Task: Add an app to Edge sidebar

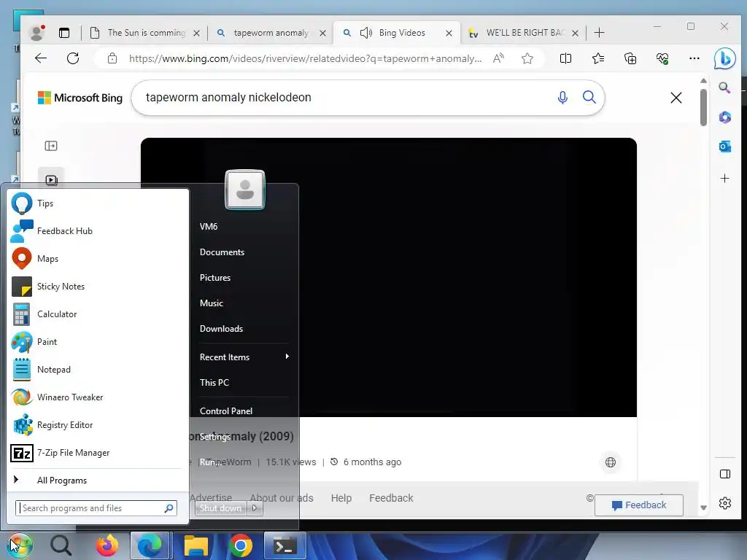Action: (724, 179)
